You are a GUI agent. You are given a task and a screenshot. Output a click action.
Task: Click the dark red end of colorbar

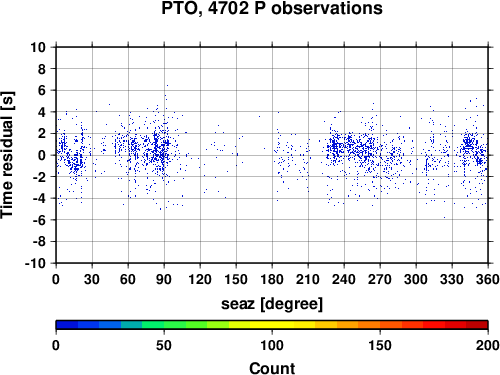[x=477, y=325]
